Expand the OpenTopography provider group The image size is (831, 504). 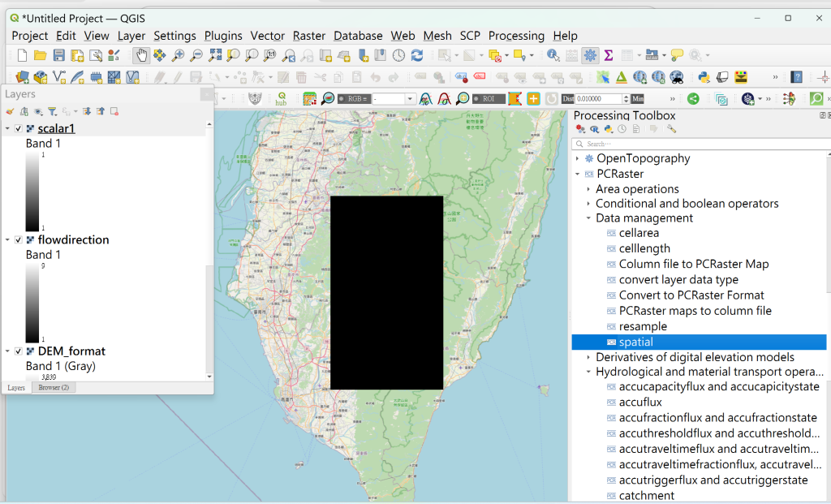pyautogui.click(x=578, y=158)
